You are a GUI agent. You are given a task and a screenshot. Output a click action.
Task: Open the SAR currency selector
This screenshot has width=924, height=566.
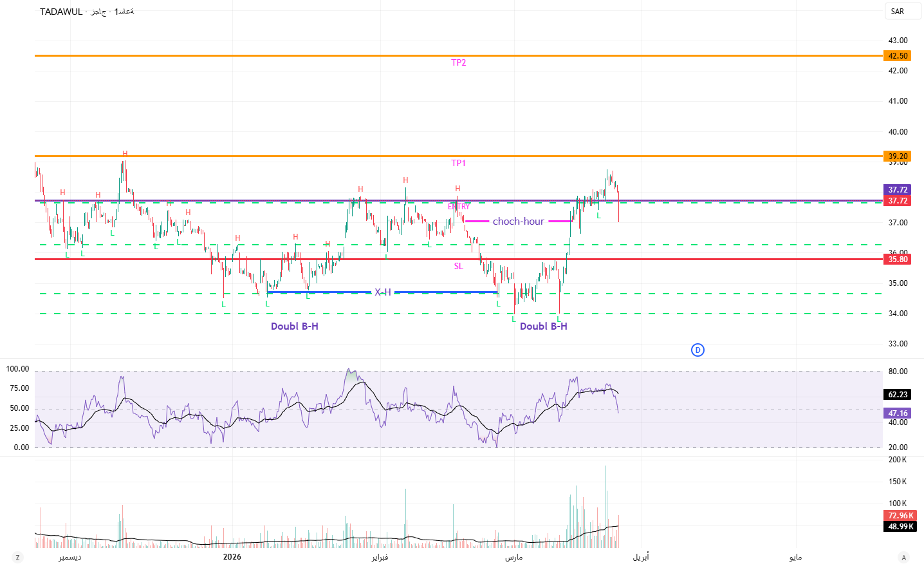pyautogui.click(x=898, y=11)
